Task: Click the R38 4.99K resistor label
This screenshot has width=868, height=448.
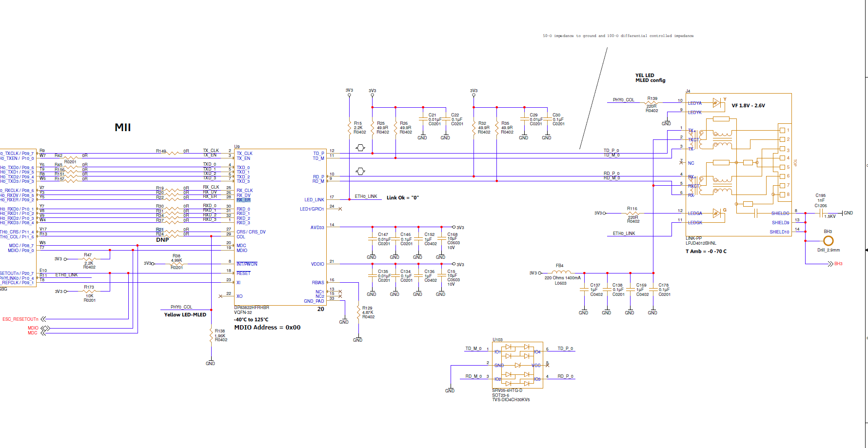Action: pyautogui.click(x=177, y=261)
